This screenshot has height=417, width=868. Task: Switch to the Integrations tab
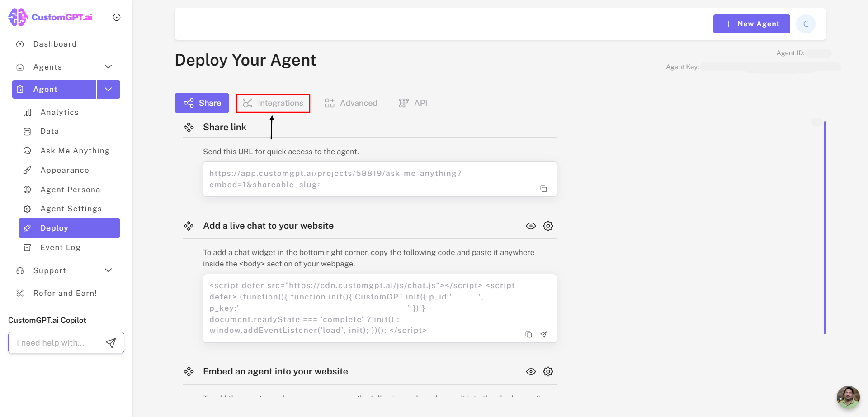pyautogui.click(x=273, y=103)
